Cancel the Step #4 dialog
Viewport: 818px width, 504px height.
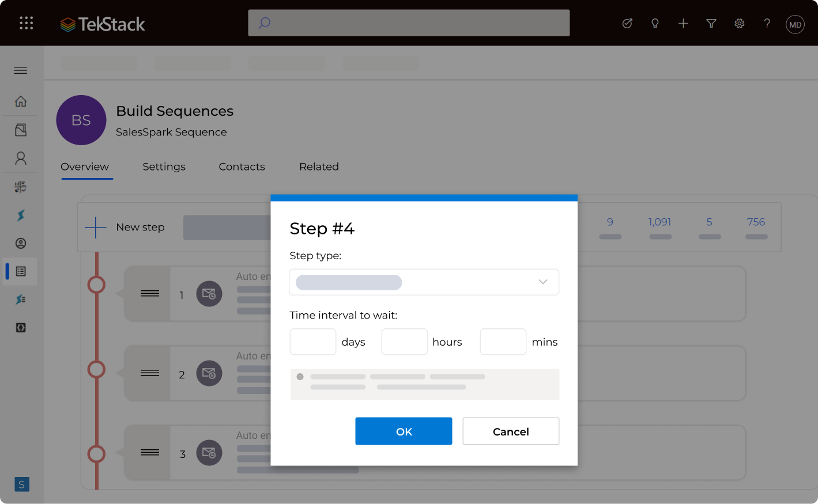pyautogui.click(x=510, y=431)
